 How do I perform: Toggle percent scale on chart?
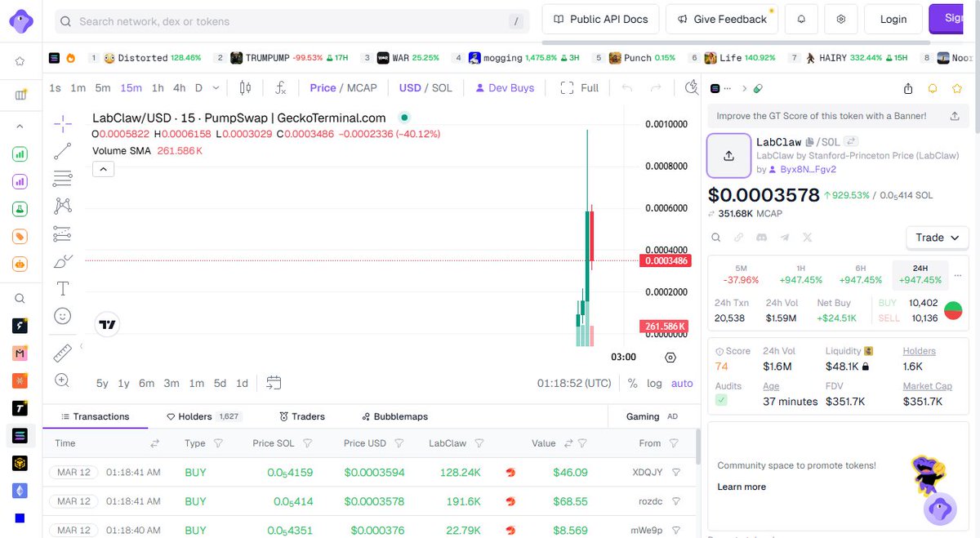coord(633,383)
